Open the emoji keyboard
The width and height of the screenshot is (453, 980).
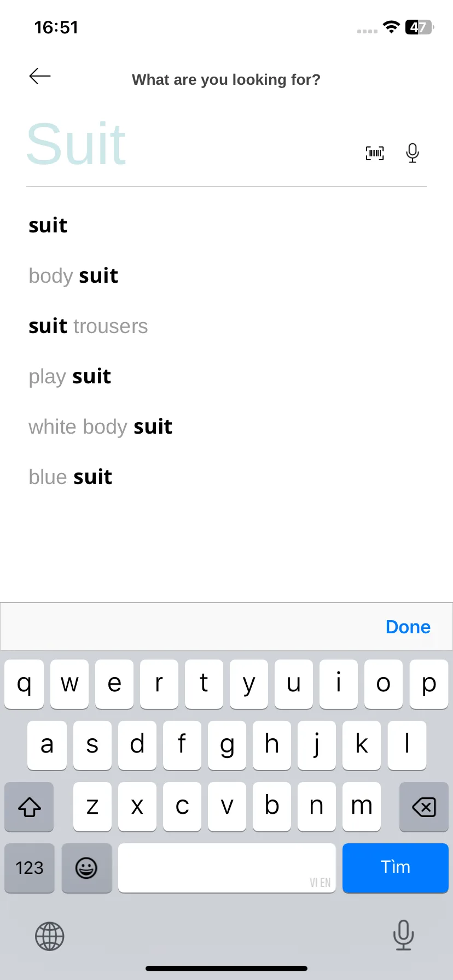click(x=86, y=868)
